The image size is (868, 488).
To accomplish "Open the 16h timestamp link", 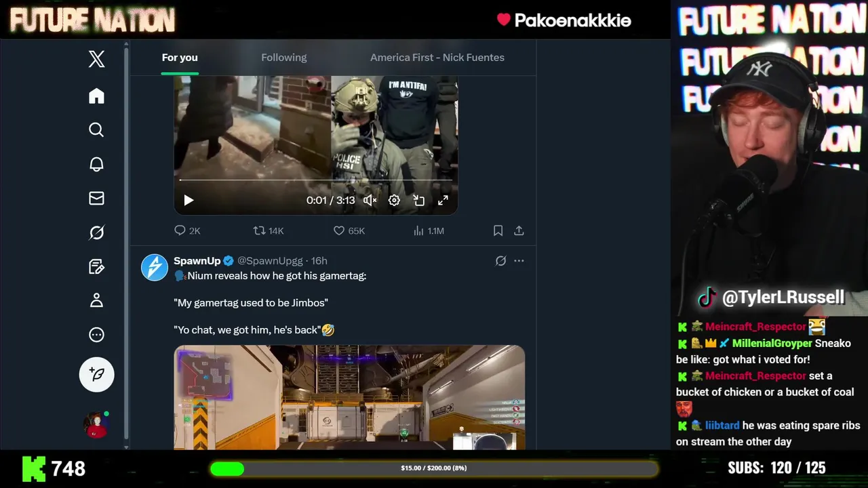I will point(319,261).
